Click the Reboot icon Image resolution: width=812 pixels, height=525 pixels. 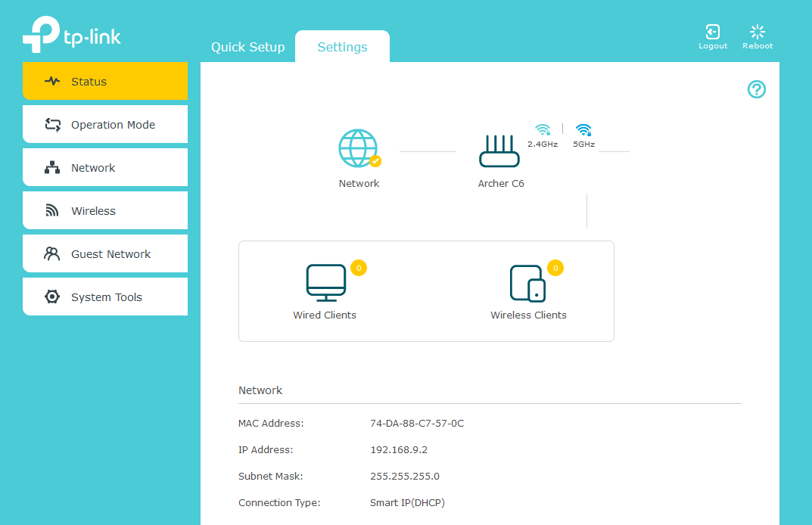(757, 32)
